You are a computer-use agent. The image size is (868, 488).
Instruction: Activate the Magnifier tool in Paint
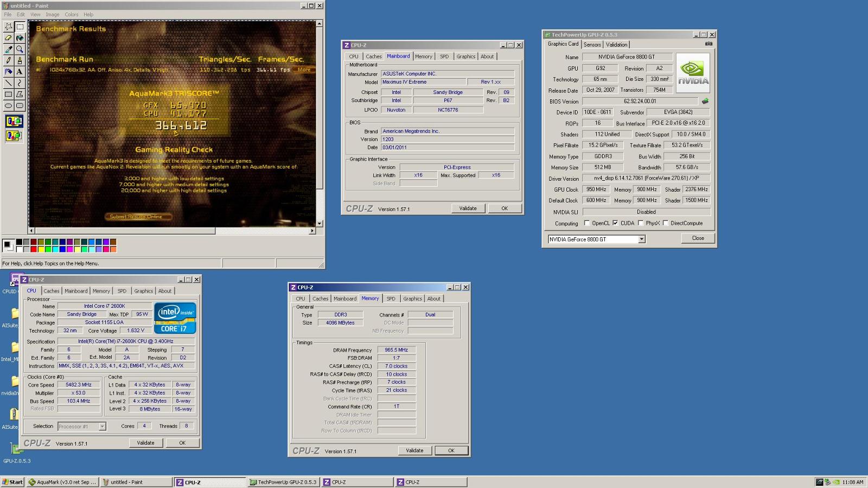pos(20,49)
